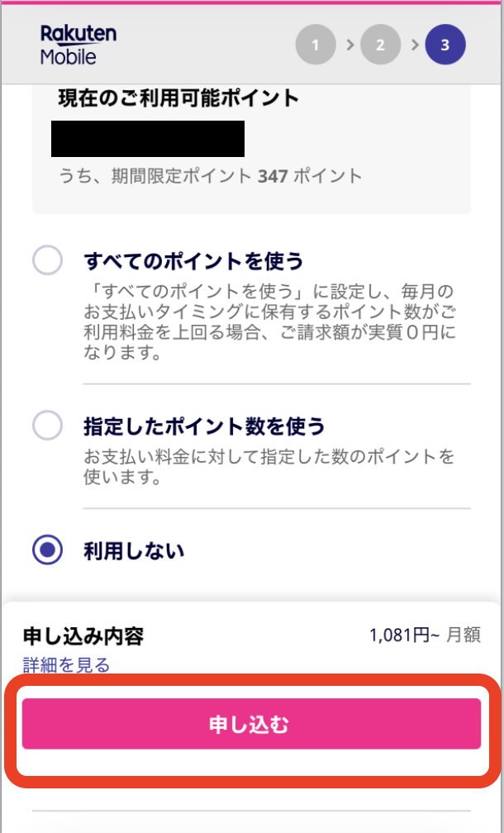Click the 指定したポイント数を使う label text
The width and height of the screenshot is (504, 833).
coord(204,426)
